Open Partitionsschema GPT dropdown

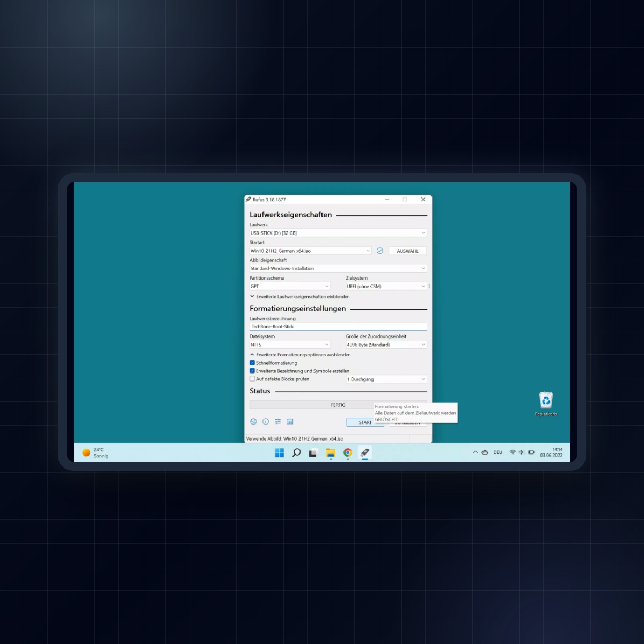click(x=290, y=286)
